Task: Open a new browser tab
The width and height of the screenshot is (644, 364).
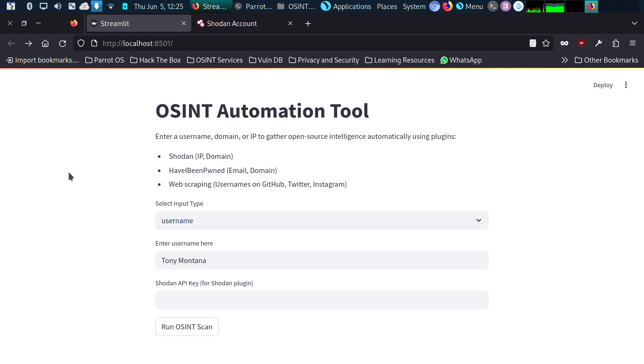Action: [308, 23]
